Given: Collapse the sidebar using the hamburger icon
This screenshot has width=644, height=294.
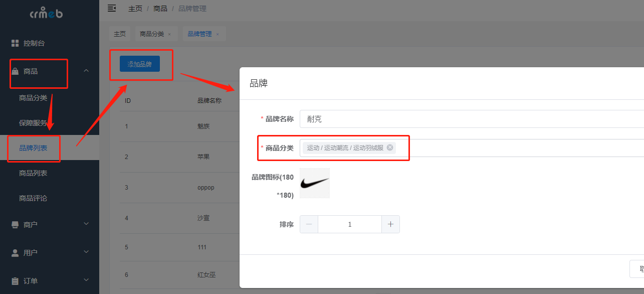Looking at the screenshot, I should coord(112,8).
